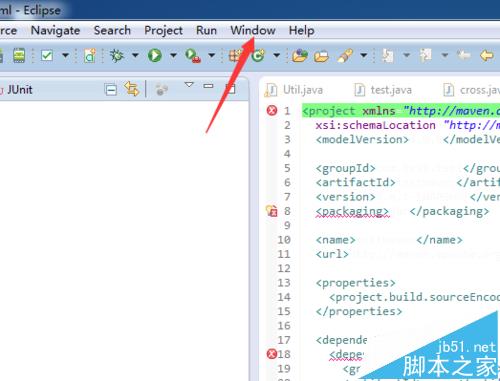500x381 pixels.
Task: Expand the Previous Annotation dropdown arrow
Action: pyautogui.click(x=445, y=55)
